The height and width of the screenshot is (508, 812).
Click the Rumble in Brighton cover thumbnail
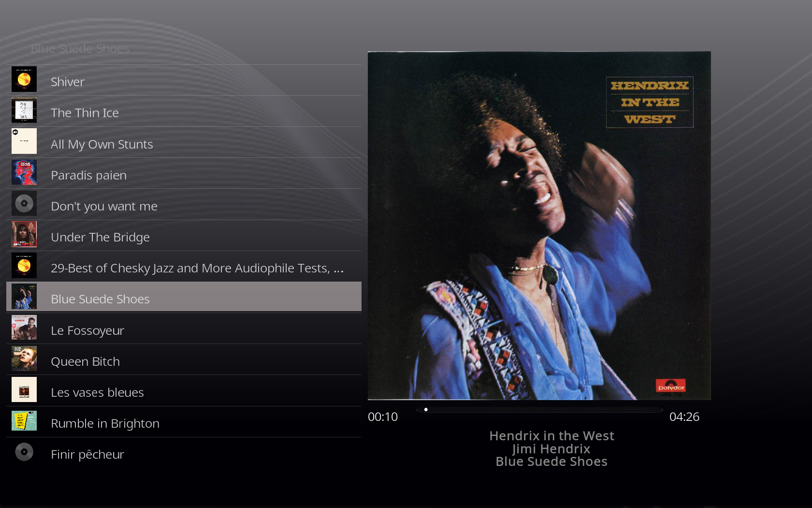24,421
